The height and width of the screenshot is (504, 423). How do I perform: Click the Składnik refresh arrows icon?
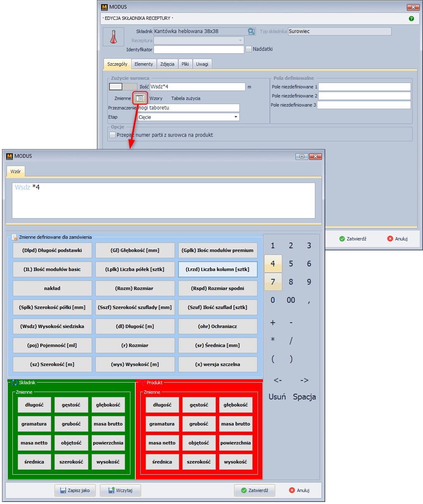click(x=14, y=383)
